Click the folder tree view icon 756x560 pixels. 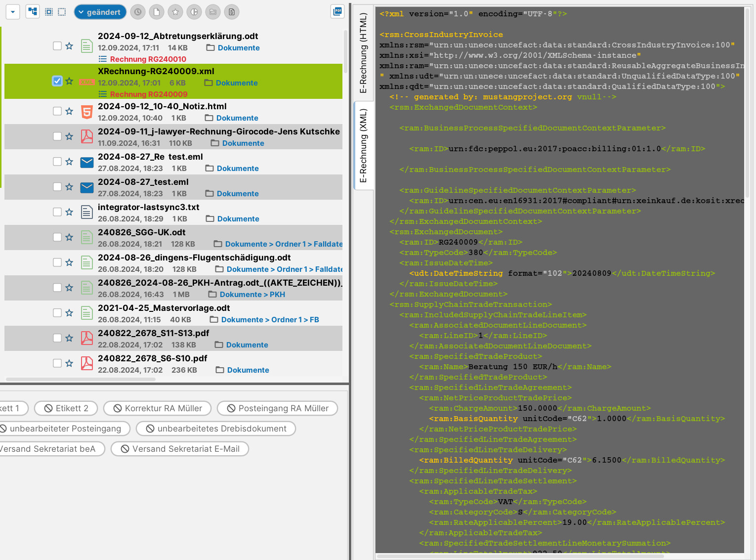click(x=33, y=12)
